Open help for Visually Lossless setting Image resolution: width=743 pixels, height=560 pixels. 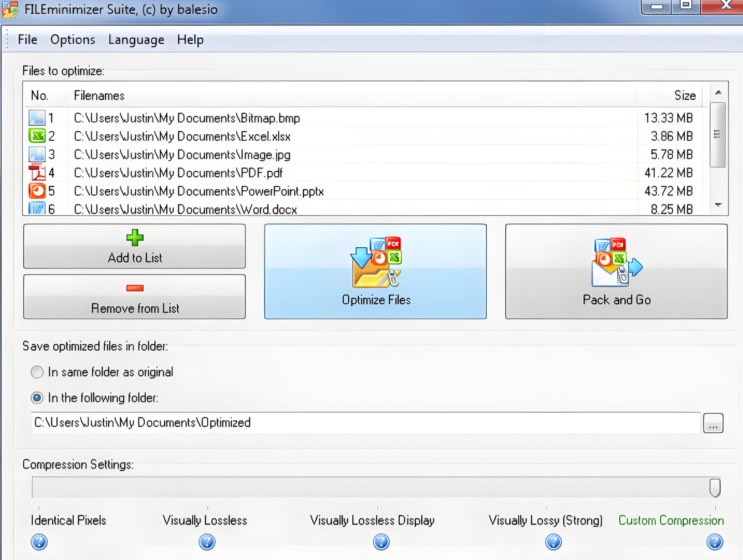(x=207, y=542)
